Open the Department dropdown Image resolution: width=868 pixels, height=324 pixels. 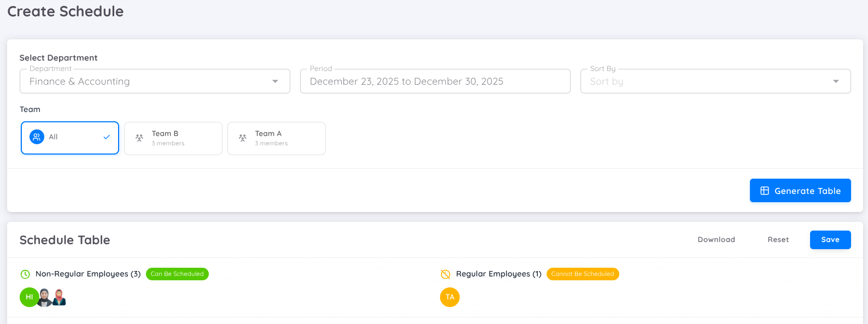[155, 81]
